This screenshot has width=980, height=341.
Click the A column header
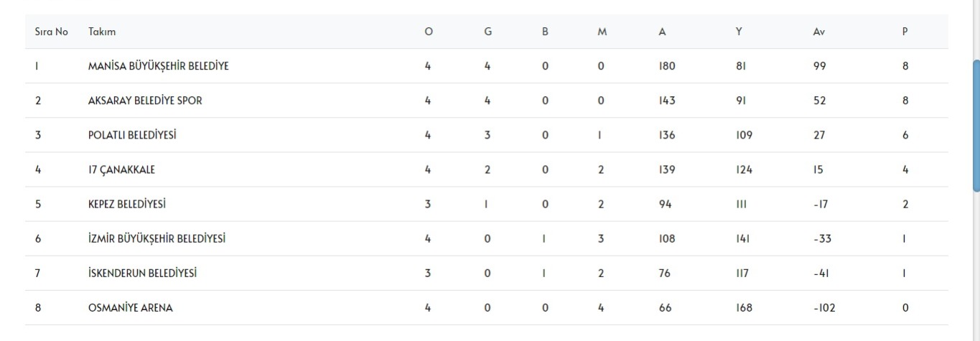point(661,32)
